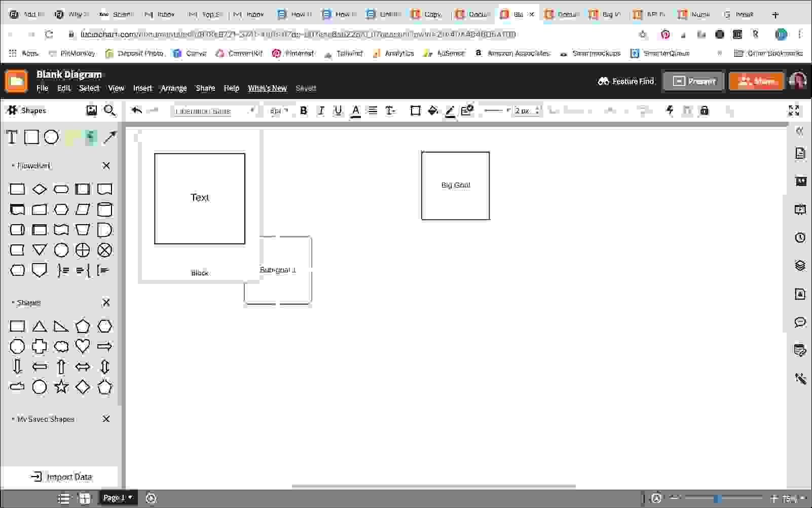Toggle Bold text formatting

point(304,111)
